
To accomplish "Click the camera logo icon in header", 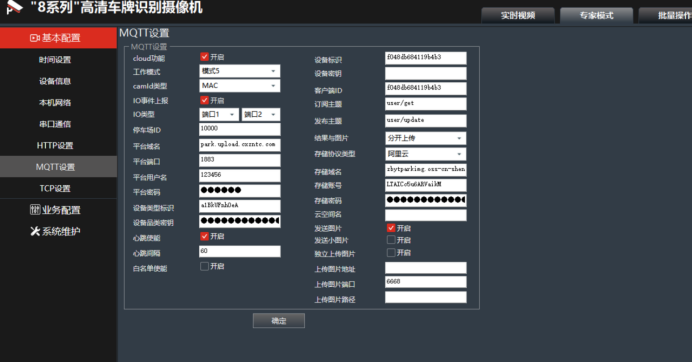I will pyautogui.click(x=14, y=6).
